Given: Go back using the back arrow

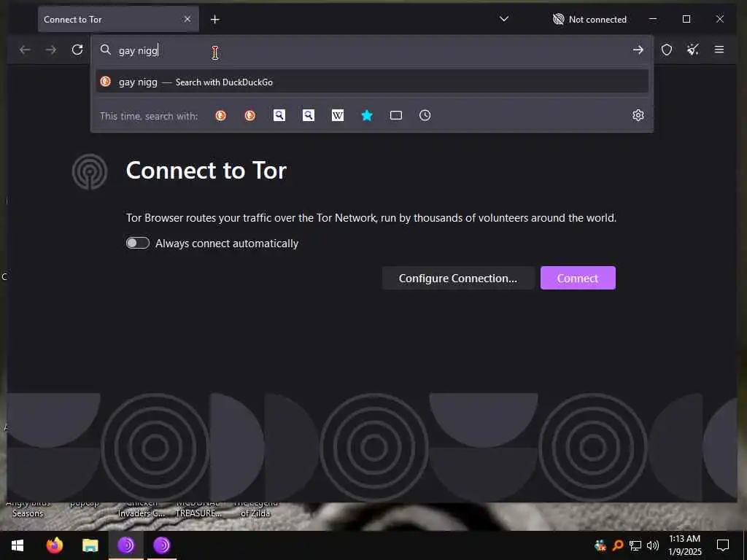Looking at the screenshot, I should tap(25, 50).
